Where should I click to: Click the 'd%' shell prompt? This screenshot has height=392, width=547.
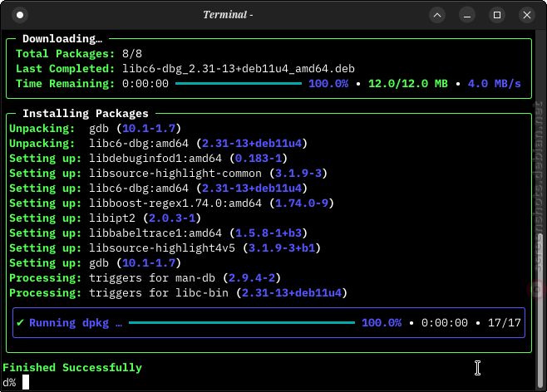pyautogui.click(x=9, y=383)
